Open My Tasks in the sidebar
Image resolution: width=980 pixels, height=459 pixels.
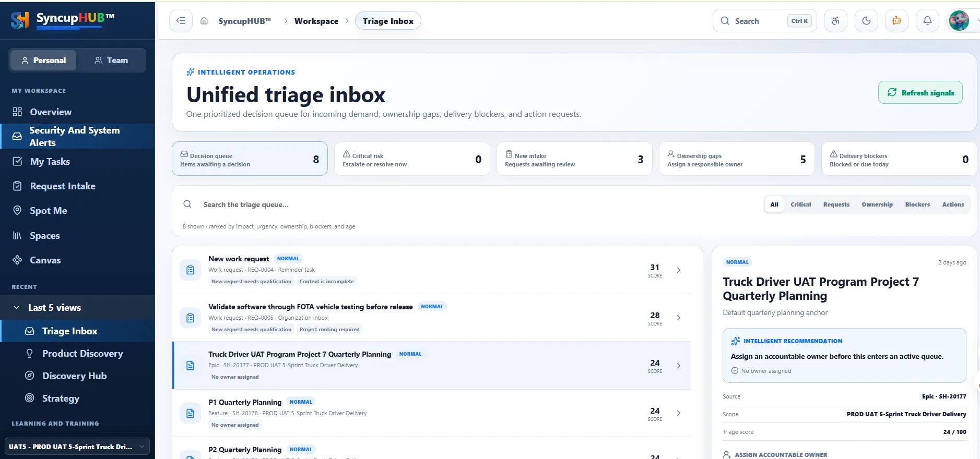[x=77, y=161]
